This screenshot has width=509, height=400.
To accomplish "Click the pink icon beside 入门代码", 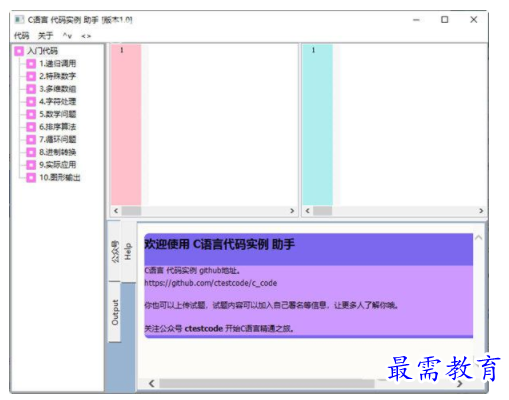I will (19, 51).
